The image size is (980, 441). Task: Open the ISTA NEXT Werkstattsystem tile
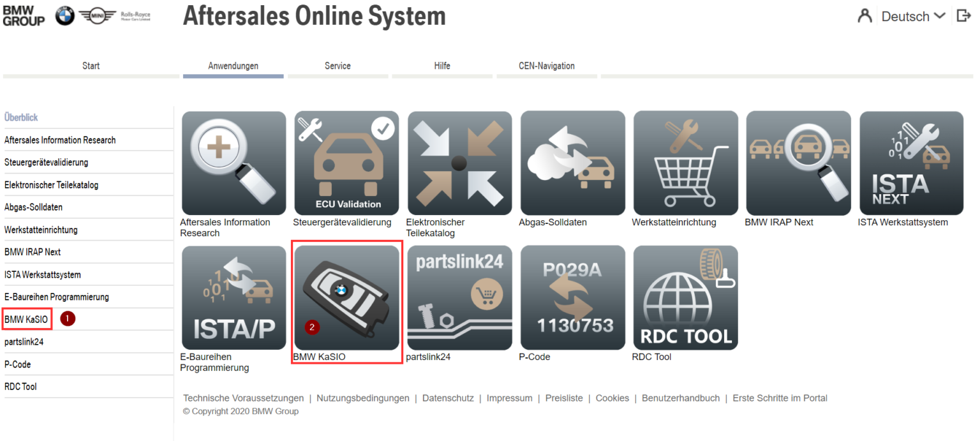(x=911, y=163)
